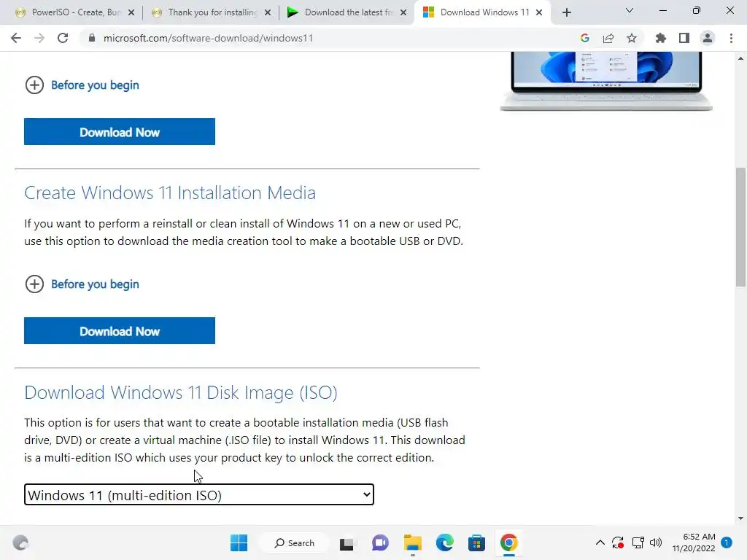This screenshot has height=560, width=747.
Task: Expand the first Before you begin section
Action: [82, 85]
